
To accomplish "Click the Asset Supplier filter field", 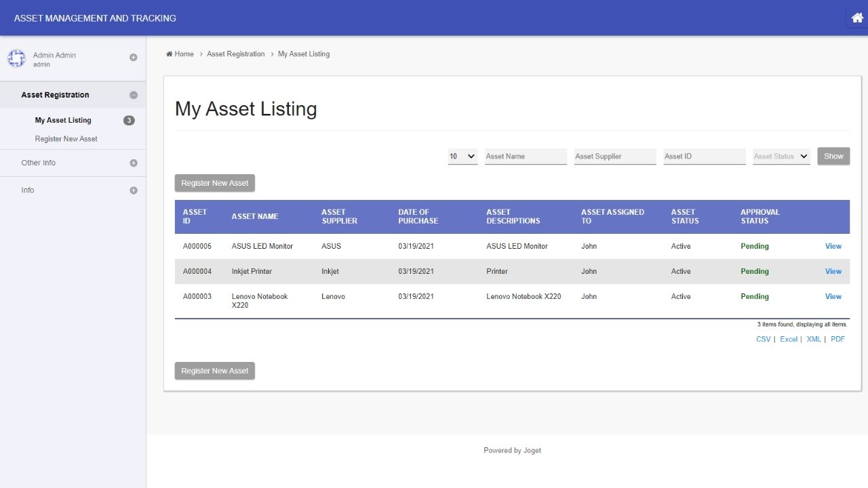I will (x=615, y=157).
